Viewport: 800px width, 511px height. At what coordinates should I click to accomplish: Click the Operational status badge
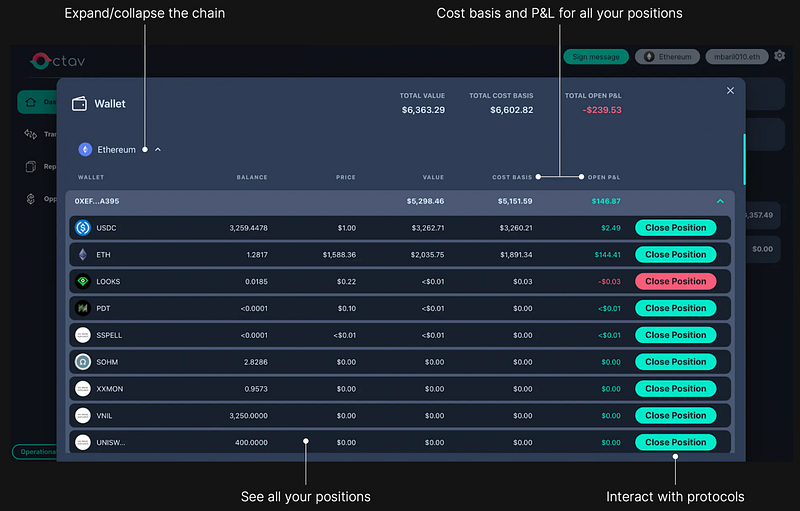35,452
